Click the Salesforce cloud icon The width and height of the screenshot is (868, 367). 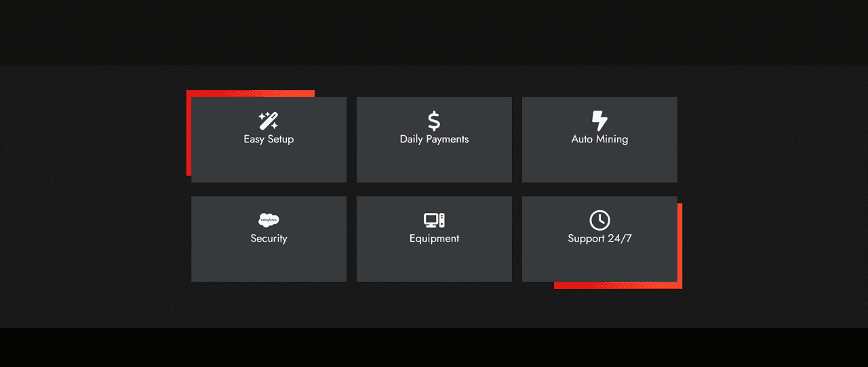tap(269, 220)
